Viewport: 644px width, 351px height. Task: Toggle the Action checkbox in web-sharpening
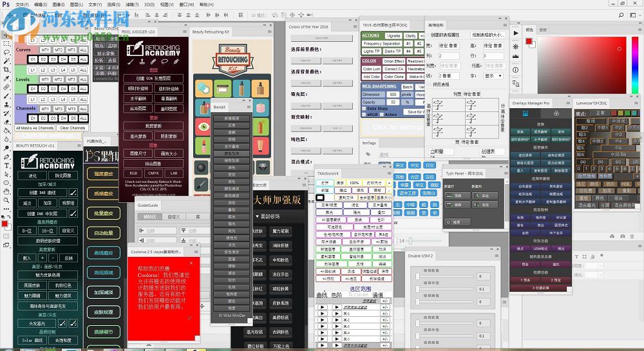pyautogui.click(x=382, y=115)
